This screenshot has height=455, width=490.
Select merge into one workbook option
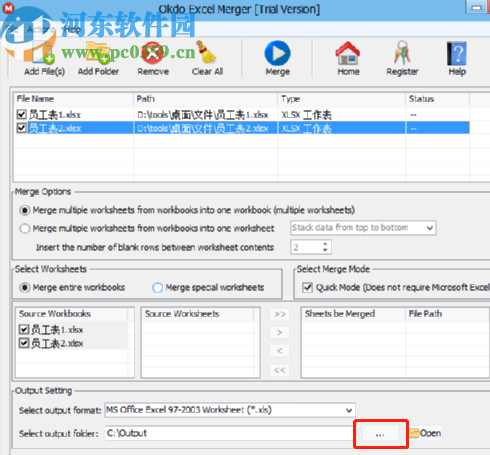[25, 210]
